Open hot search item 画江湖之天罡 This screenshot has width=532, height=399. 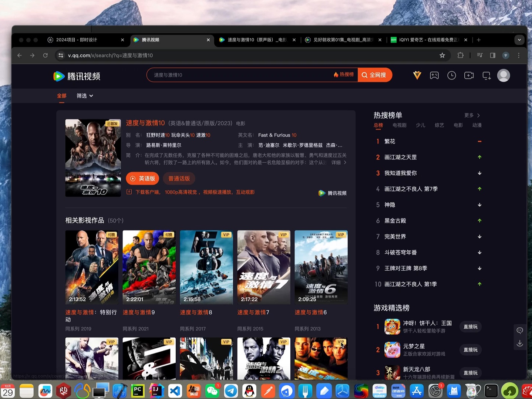click(x=400, y=157)
